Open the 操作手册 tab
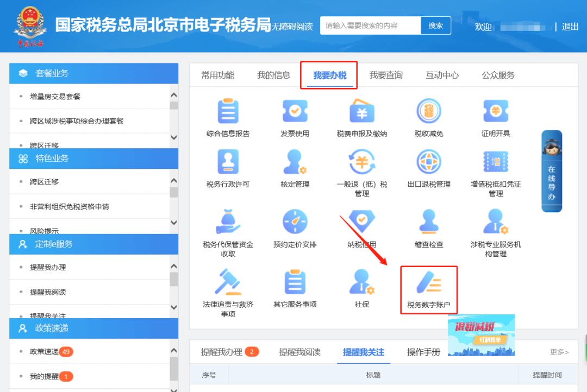The height and width of the screenshot is (392, 587). coord(423,352)
